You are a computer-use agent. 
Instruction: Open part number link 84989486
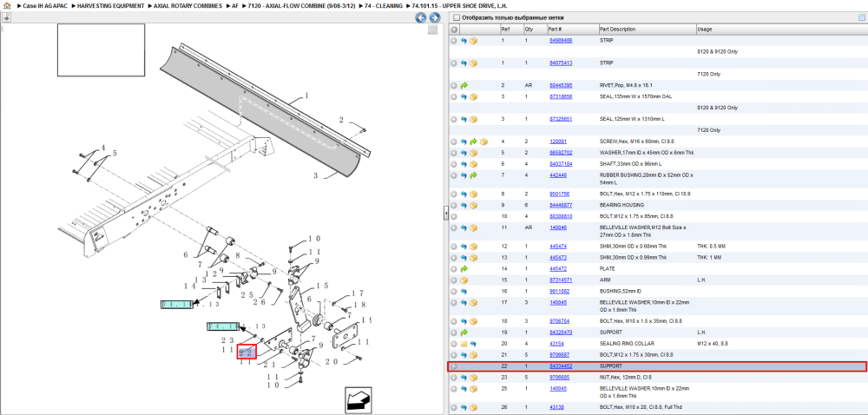[561, 41]
